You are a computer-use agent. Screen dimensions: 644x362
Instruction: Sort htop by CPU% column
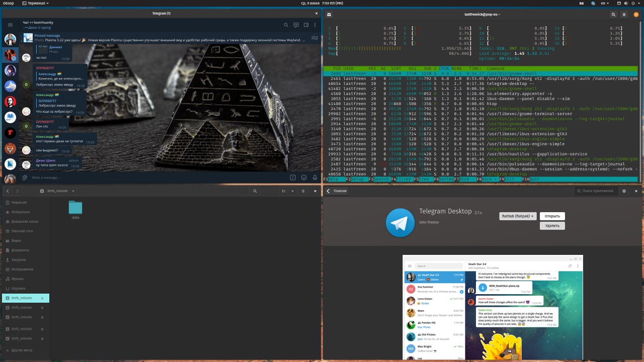[x=444, y=68]
